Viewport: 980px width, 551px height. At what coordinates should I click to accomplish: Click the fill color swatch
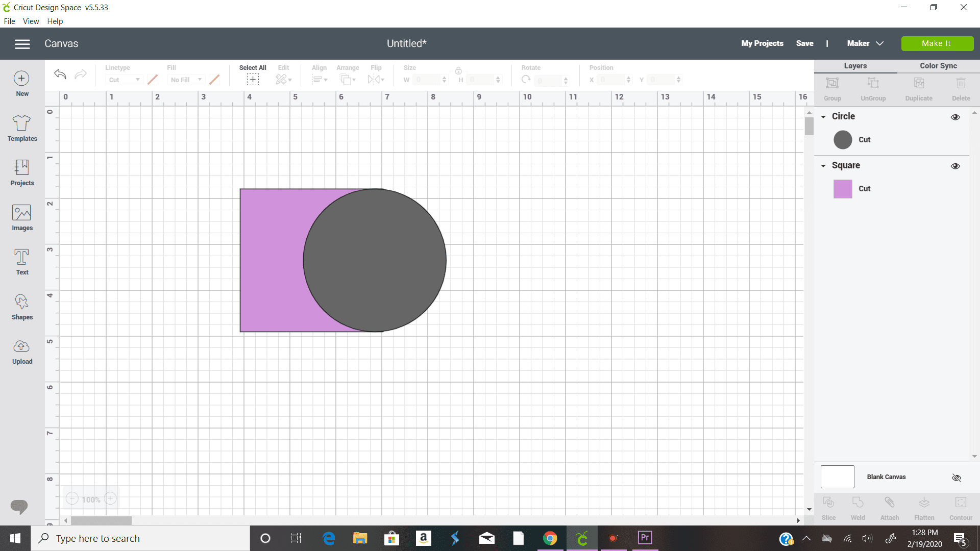pyautogui.click(x=214, y=80)
